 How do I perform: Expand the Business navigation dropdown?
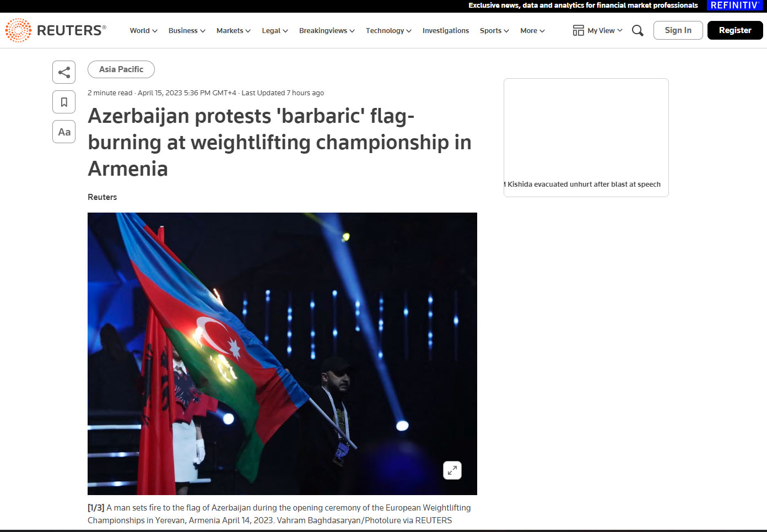click(x=187, y=31)
